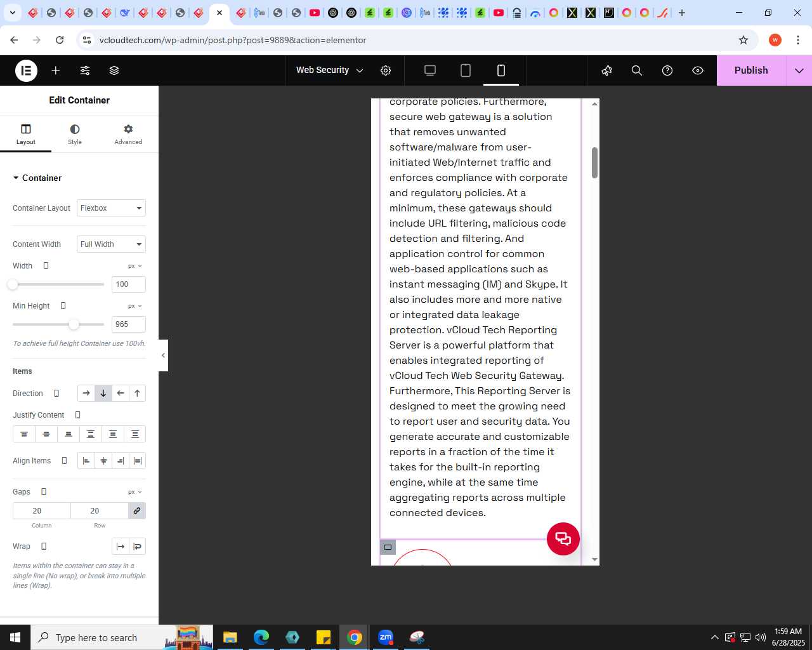The width and height of the screenshot is (812, 650).
Task: Set Justify Content to Space Evenly
Action: pyautogui.click(x=135, y=434)
